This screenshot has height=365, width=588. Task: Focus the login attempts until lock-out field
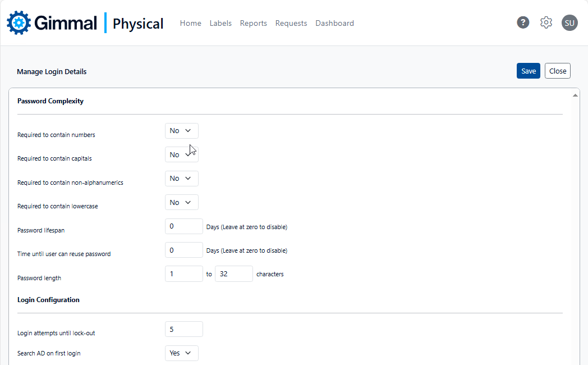184,329
